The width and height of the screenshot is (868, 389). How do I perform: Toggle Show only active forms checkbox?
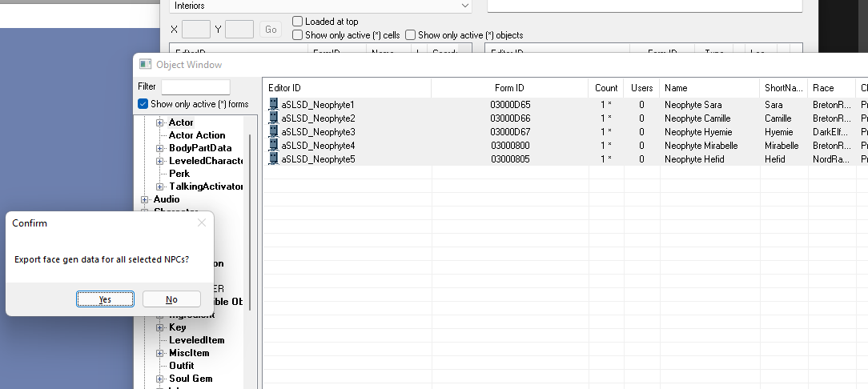[x=143, y=104]
